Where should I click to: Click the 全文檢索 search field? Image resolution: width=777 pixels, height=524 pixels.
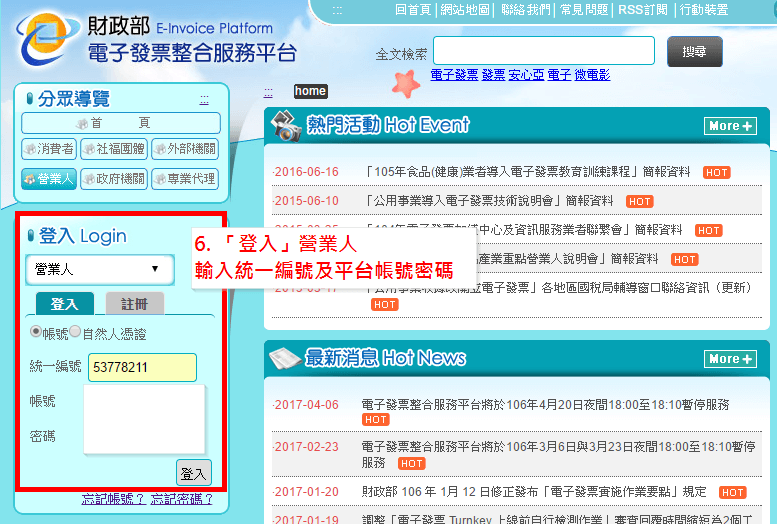(544, 51)
